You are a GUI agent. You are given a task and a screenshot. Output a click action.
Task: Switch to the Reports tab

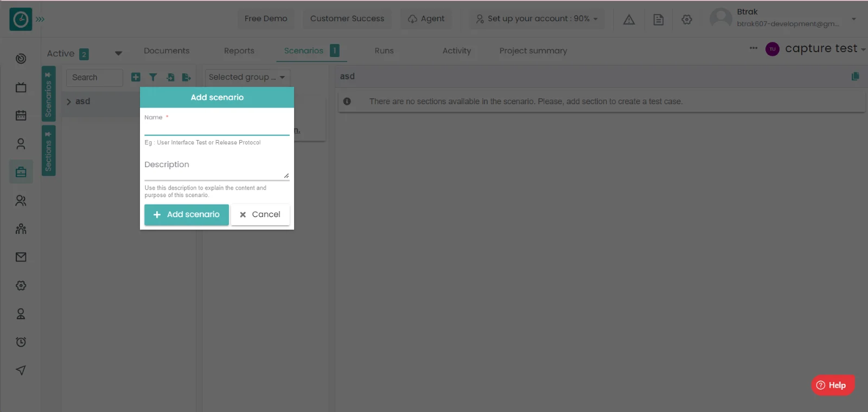(239, 50)
